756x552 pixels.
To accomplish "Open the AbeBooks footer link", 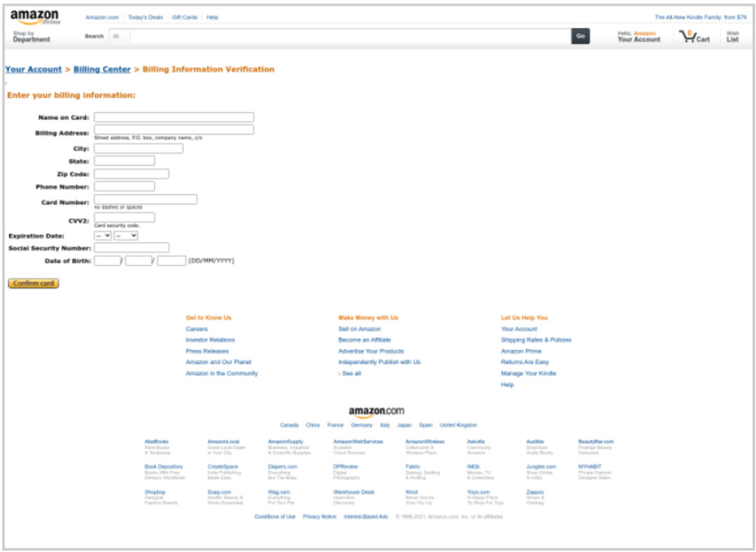I will point(156,441).
